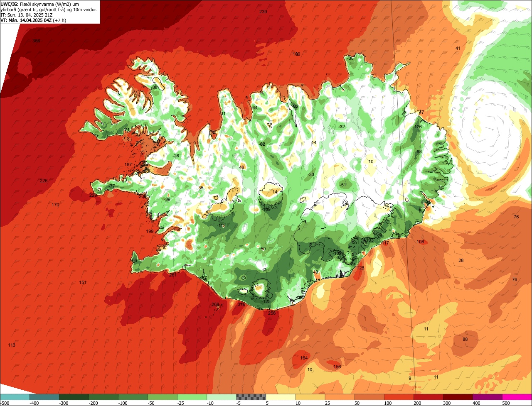Select the pale yellow 5 to 10 swatch

pyautogui.click(x=281, y=397)
